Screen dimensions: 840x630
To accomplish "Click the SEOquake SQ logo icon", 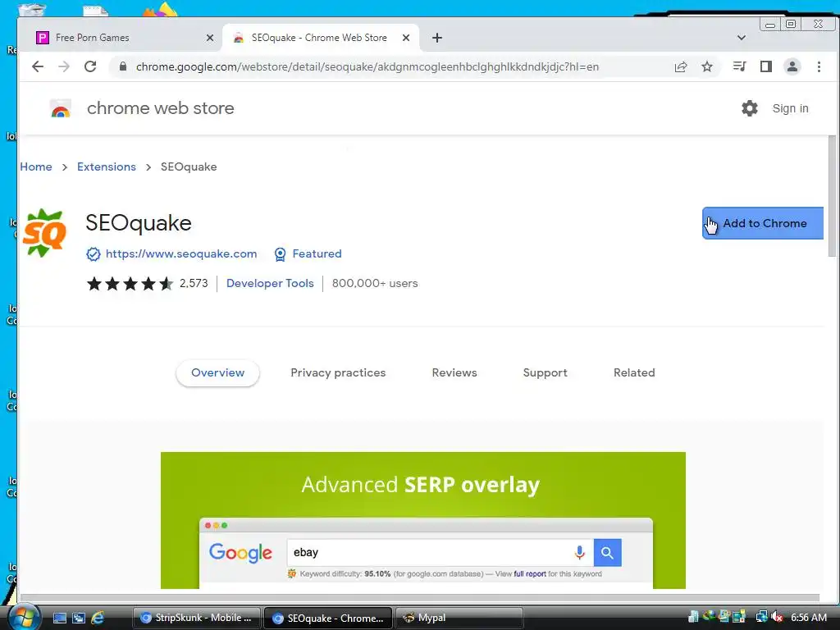I will pyautogui.click(x=45, y=233).
